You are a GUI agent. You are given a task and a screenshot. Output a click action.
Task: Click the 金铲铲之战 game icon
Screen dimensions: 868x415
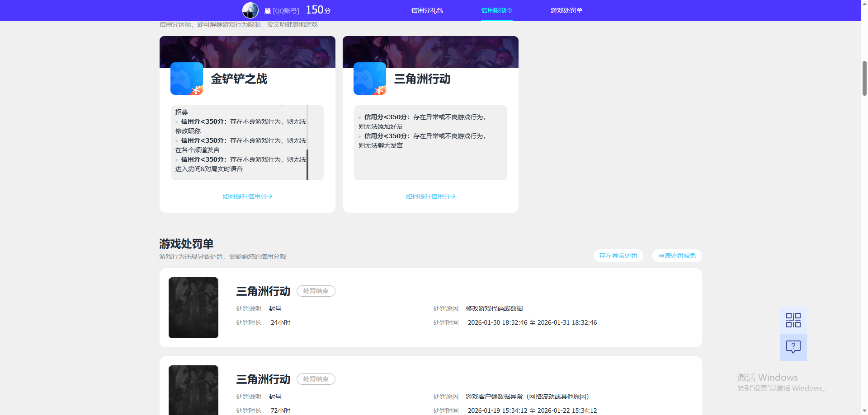tap(186, 79)
